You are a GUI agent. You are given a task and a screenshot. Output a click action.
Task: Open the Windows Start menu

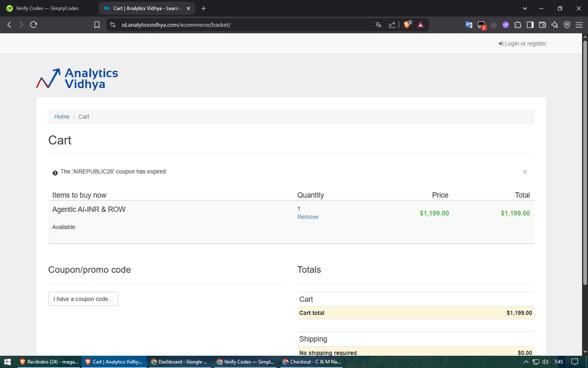click(7, 362)
